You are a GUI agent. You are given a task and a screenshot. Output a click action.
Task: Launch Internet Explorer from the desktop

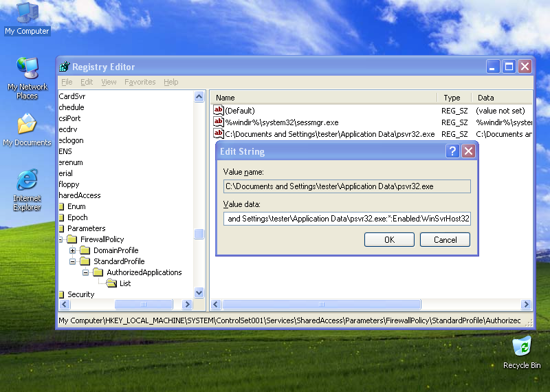(x=27, y=190)
